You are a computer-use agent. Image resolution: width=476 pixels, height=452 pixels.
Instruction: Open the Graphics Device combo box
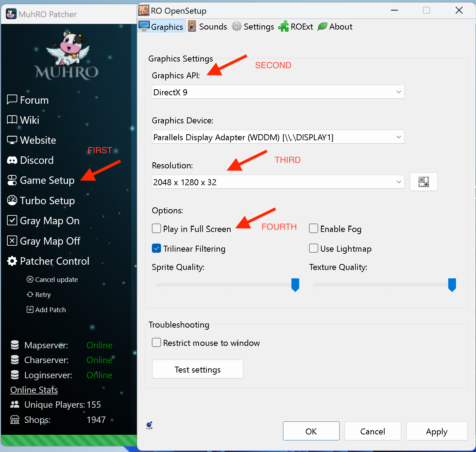(278, 137)
